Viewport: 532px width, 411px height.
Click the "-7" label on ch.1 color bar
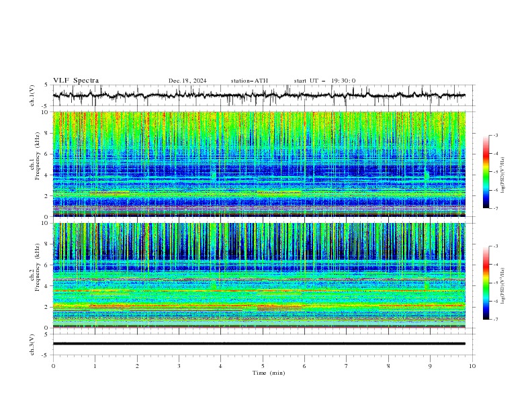coord(496,208)
